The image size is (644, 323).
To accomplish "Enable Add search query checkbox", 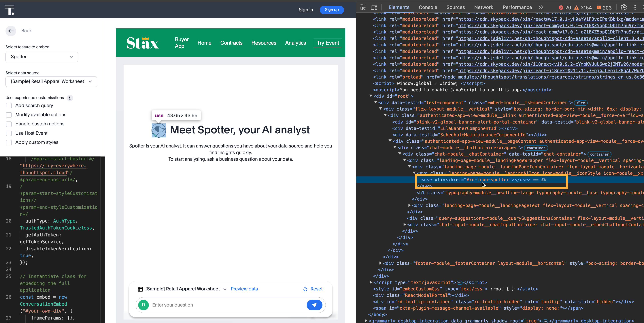I will click(9, 106).
